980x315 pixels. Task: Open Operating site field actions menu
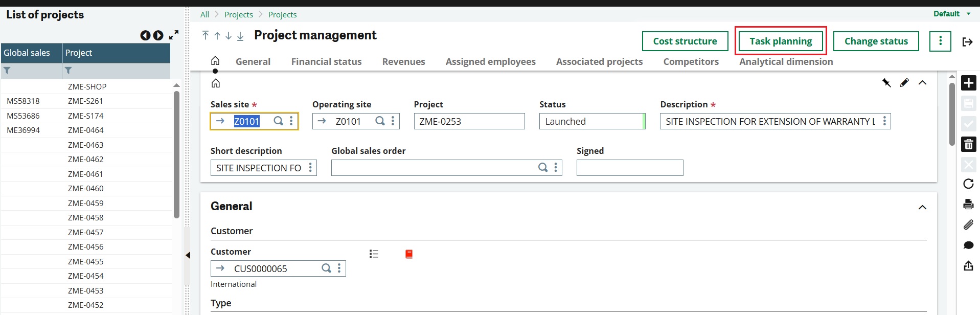point(393,121)
